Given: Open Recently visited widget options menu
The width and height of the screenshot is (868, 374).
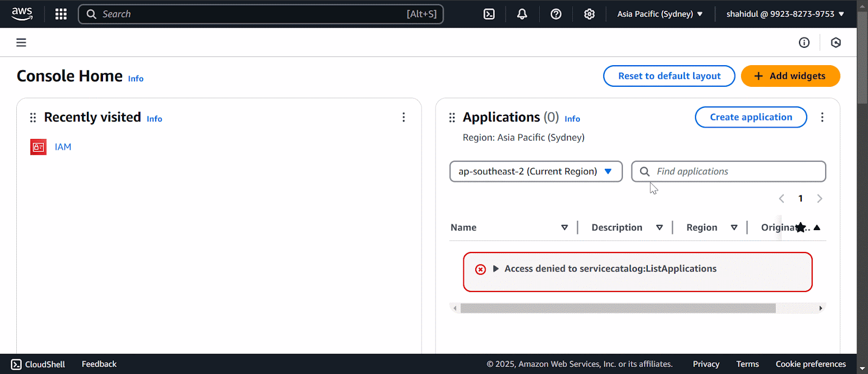Looking at the screenshot, I should 404,117.
